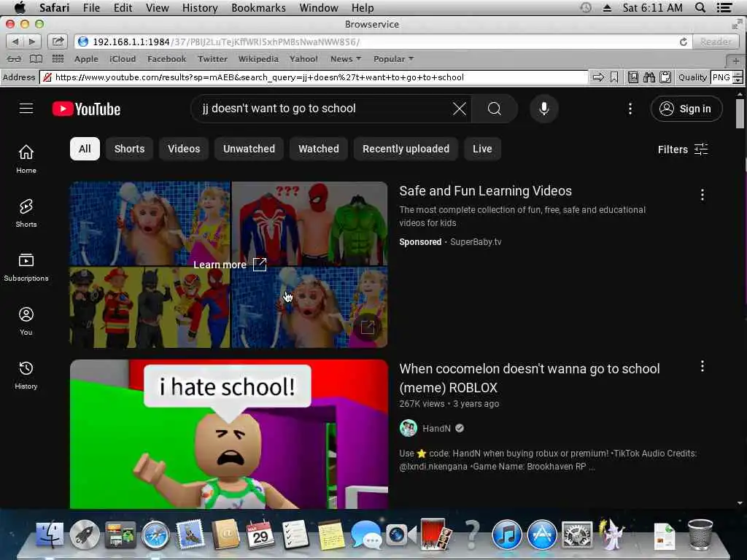Open options menu for the cocomelon video

pos(703,366)
